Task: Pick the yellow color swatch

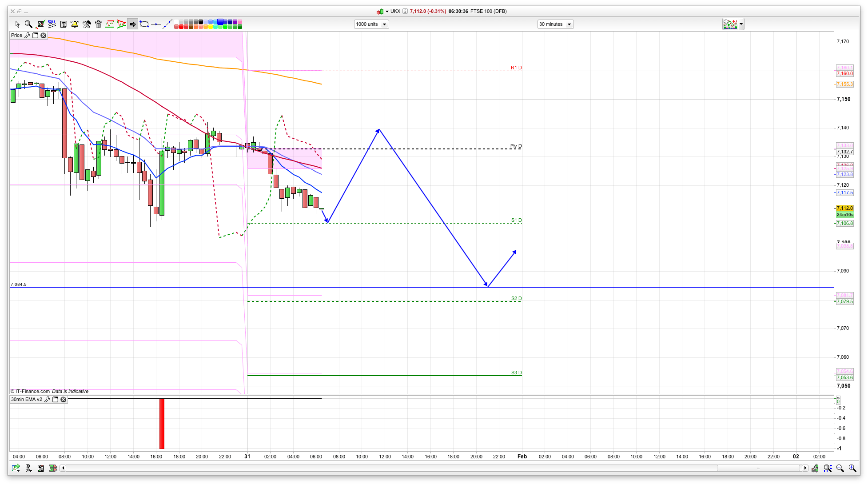Action: [x=210, y=27]
